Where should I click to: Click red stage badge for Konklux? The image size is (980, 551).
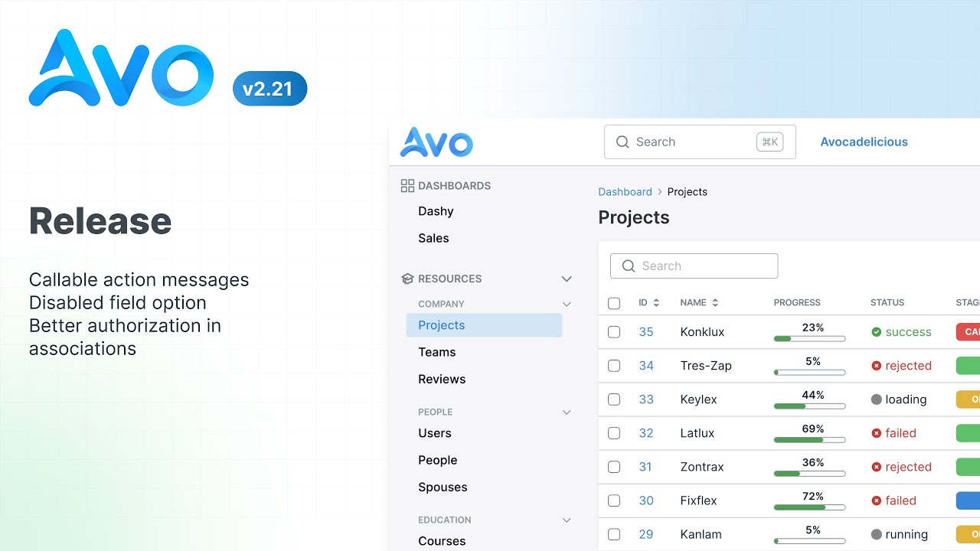point(968,332)
